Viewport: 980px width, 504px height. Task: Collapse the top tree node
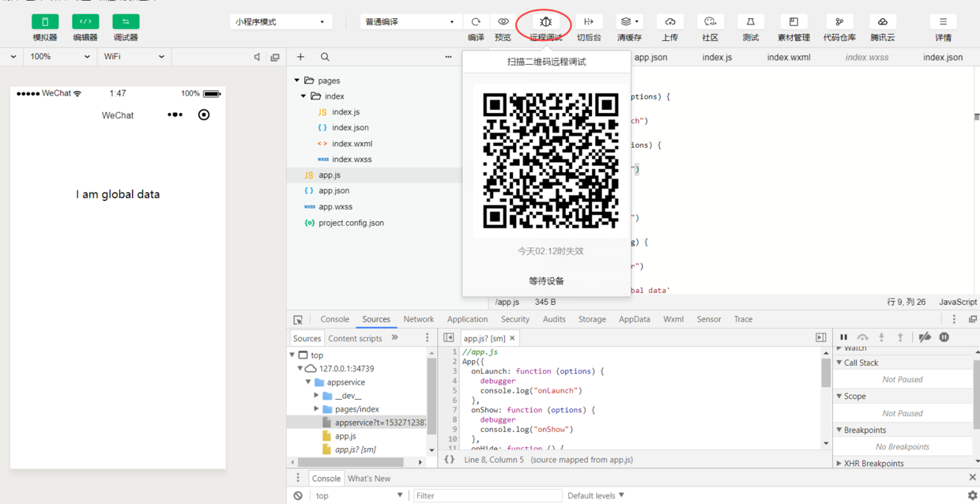coord(292,355)
